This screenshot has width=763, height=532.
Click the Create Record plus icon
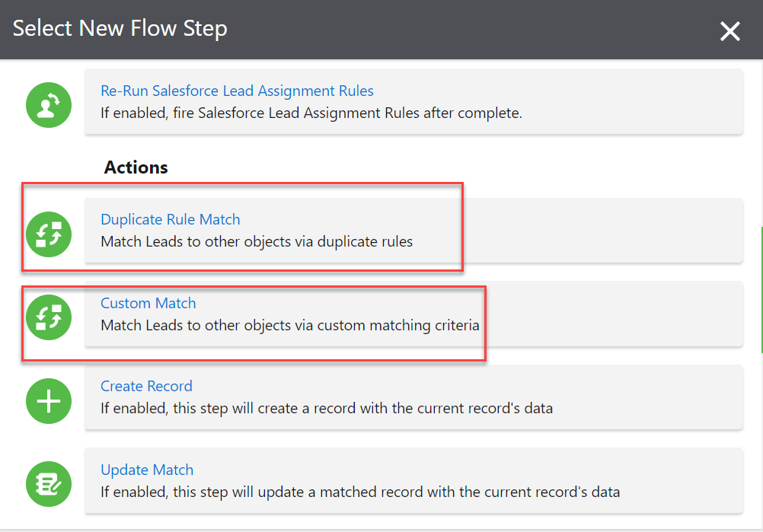(49, 400)
